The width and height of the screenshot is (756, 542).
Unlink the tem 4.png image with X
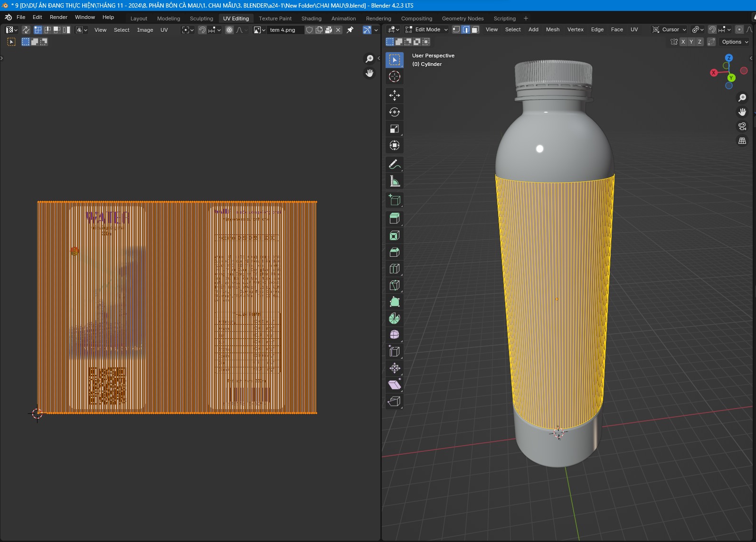coord(338,30)
